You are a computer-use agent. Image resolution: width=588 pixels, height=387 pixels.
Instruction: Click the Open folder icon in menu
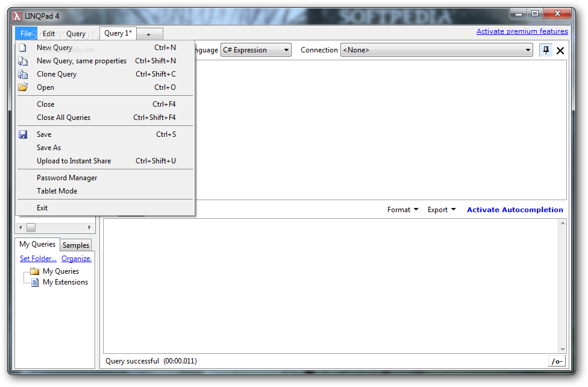point(23,87)
